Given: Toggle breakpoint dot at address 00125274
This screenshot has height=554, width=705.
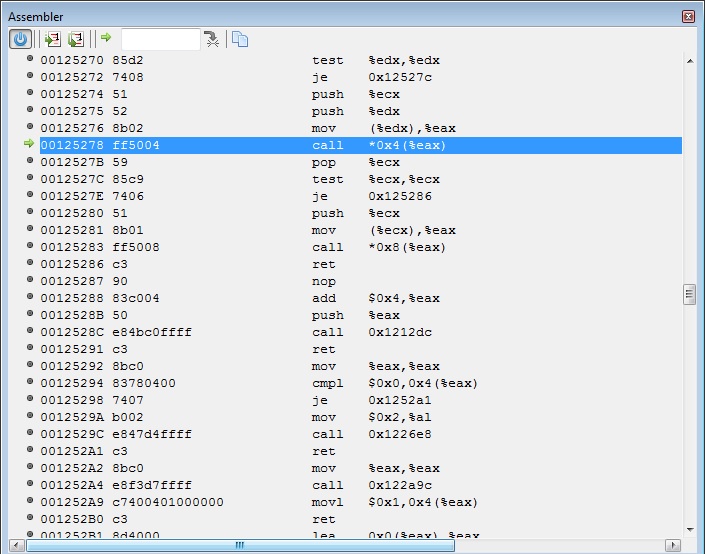Looking at the screenshot, I should [30, 92].
